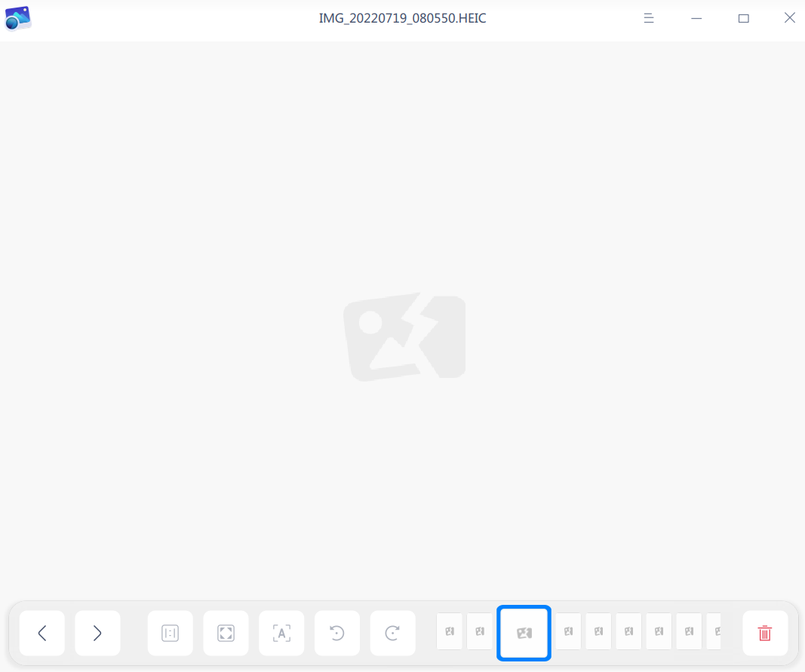805x672 pixels.
Task: Select the partially visible last thumbnail
Action: (x=714, y=631)
